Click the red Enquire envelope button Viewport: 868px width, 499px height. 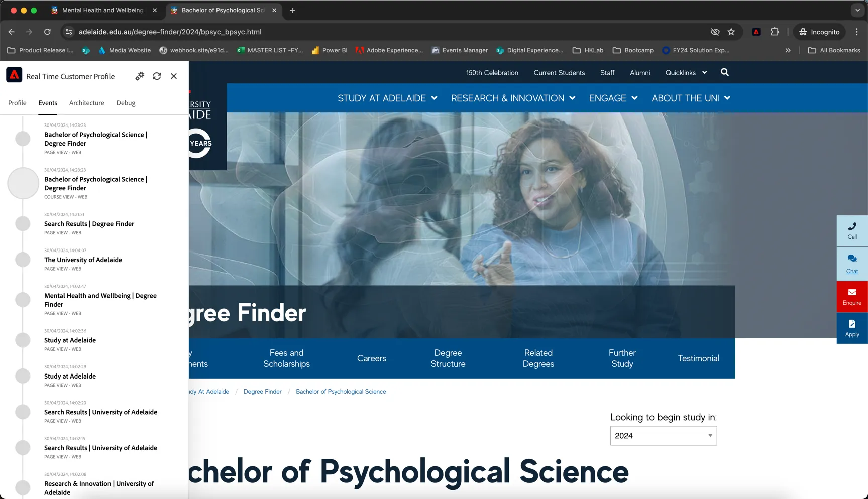pos(852,297)
